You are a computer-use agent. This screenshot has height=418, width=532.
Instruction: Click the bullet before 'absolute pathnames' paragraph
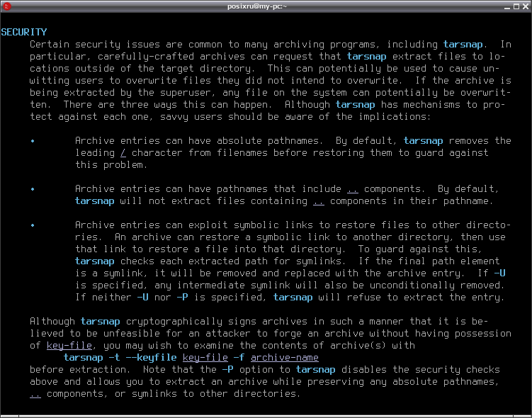tap(33, 141)
